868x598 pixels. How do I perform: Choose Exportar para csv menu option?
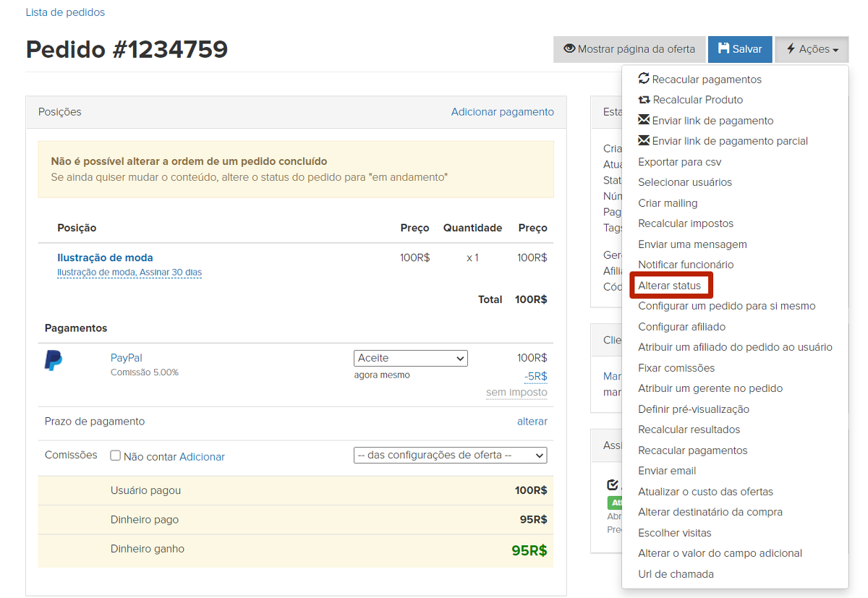tap(679, 162)
